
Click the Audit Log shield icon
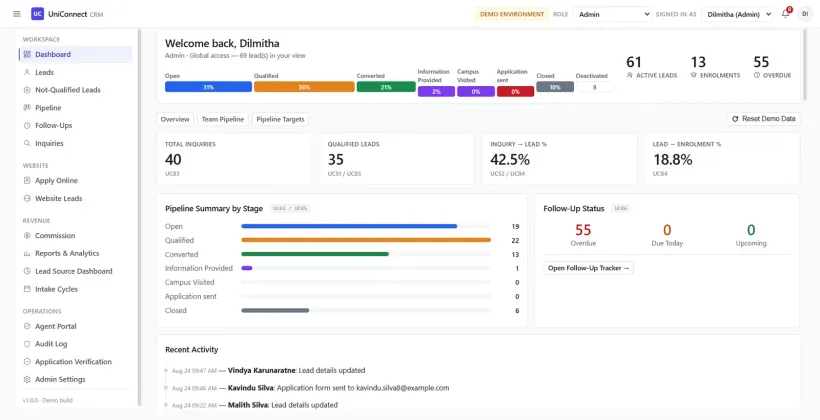click(27, 344)
